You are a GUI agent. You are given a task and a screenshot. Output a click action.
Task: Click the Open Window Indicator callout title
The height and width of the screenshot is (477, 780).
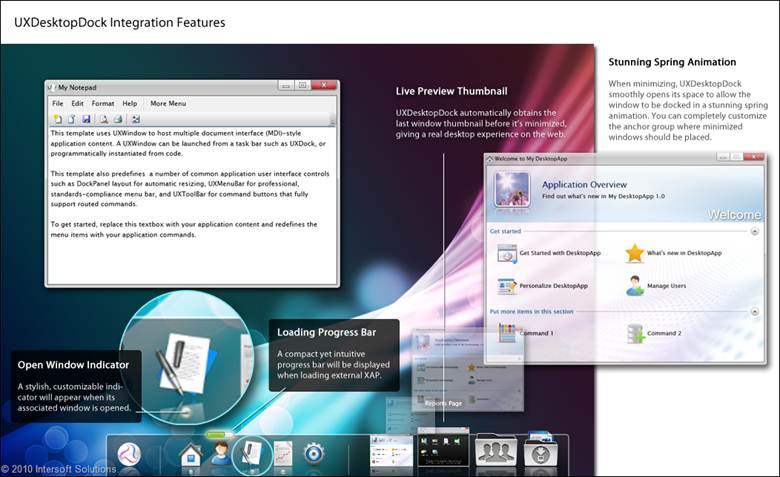73,365
